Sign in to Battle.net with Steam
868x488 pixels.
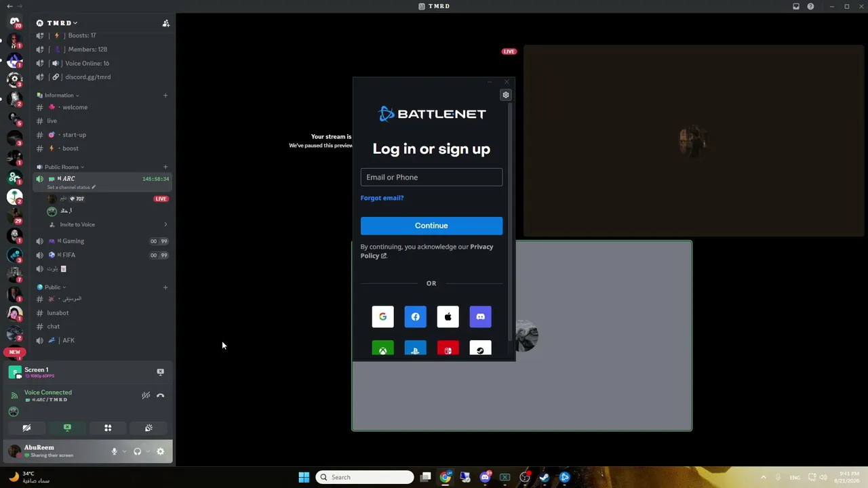(480, 348)
